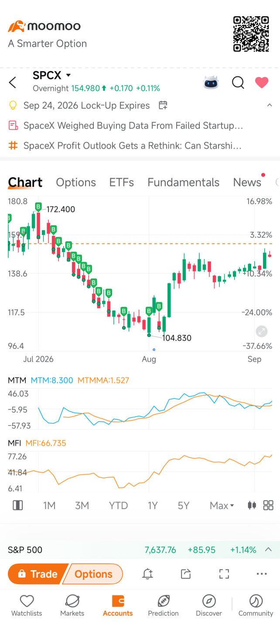Tap the expand chart fullscreen circle icon
Image resolution: width=280 pixels, height=644 pixels.
click(x=262, y=331)
